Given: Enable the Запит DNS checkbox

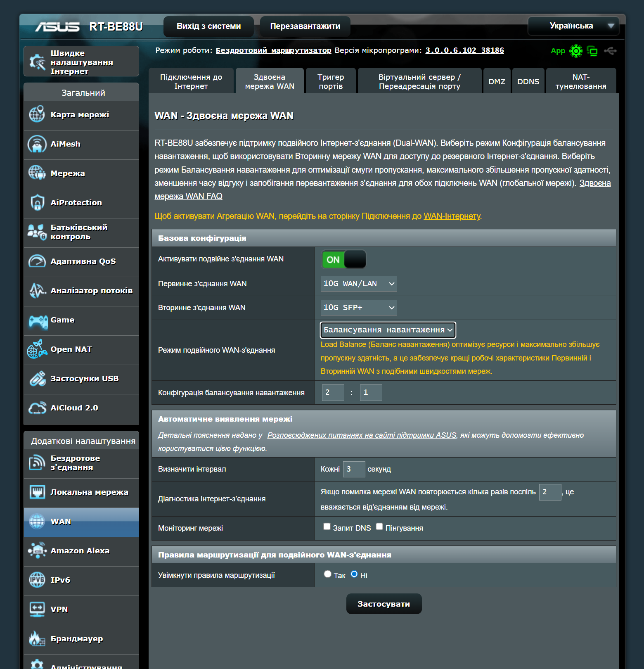Looking at the screenshot, I should tap(327, 527).
